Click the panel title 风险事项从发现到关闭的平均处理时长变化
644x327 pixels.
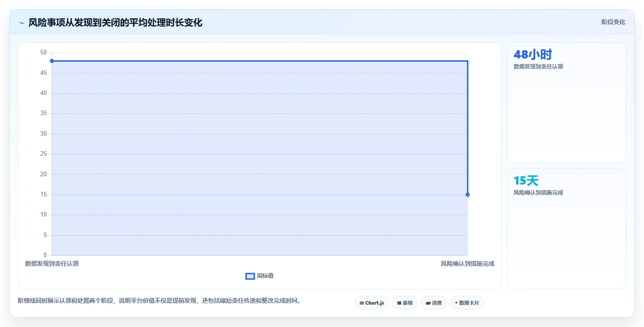click(x=115, y=22)
